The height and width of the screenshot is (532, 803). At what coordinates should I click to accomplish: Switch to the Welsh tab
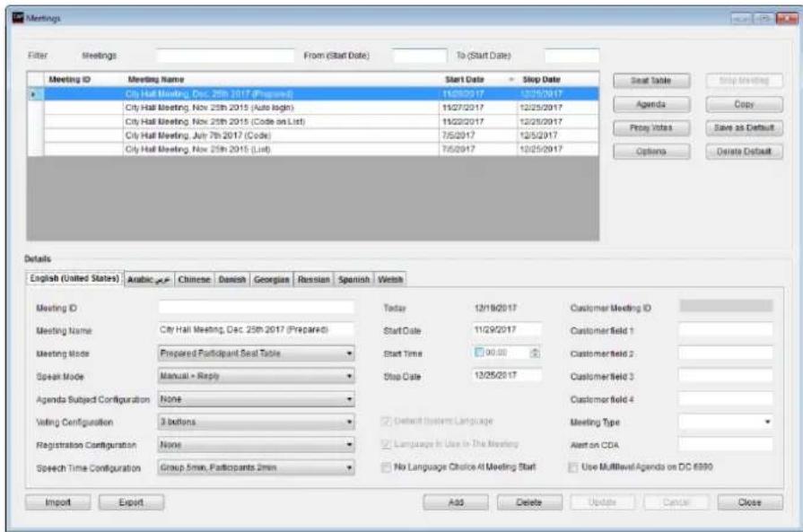click(390, 280)
